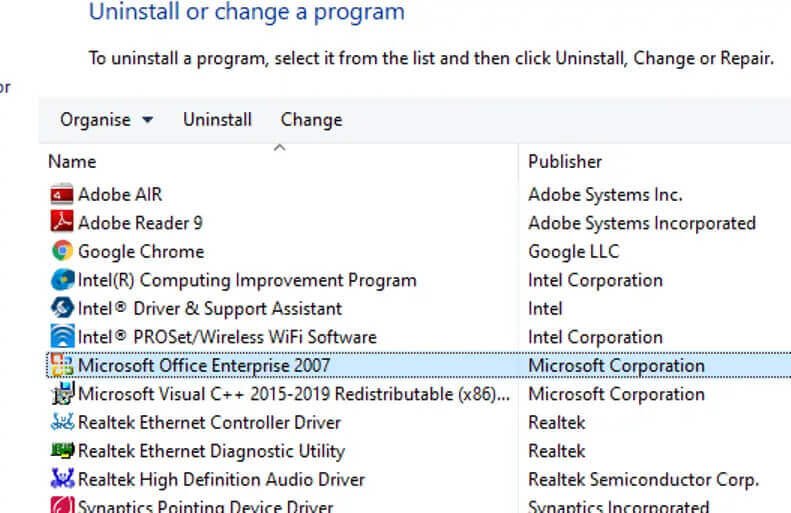The width and height of the screenshot is (791, 513).
Task: Click Realtek Ethernet Diagnostic Utility icon
Action: point(62,450)
